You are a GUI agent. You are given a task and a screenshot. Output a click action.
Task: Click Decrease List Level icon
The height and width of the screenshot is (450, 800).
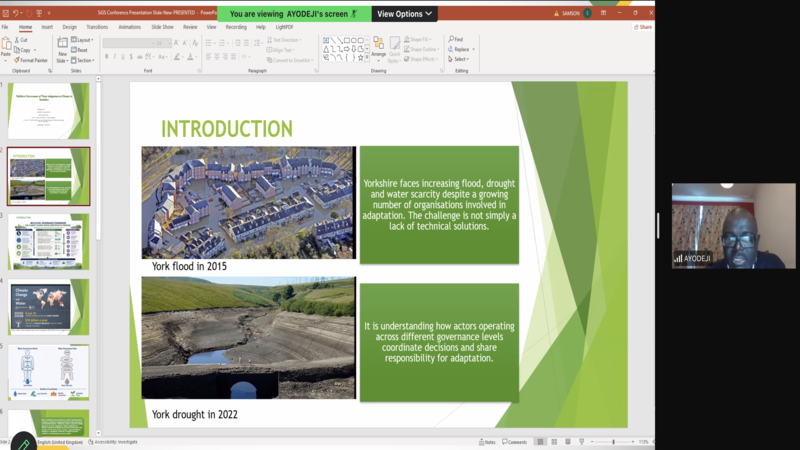click(x=238, y=43)
